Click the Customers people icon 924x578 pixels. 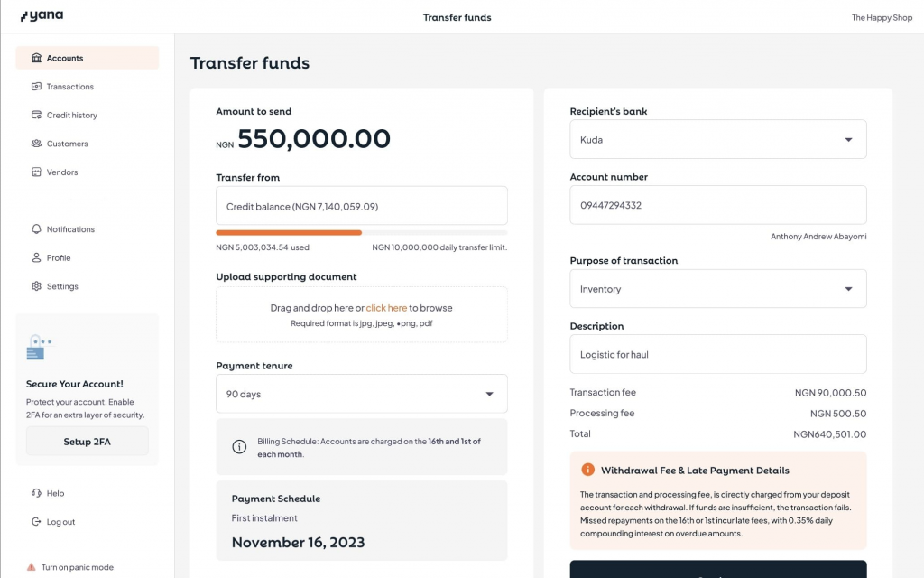pyautogui.click(x=36, y=144)
